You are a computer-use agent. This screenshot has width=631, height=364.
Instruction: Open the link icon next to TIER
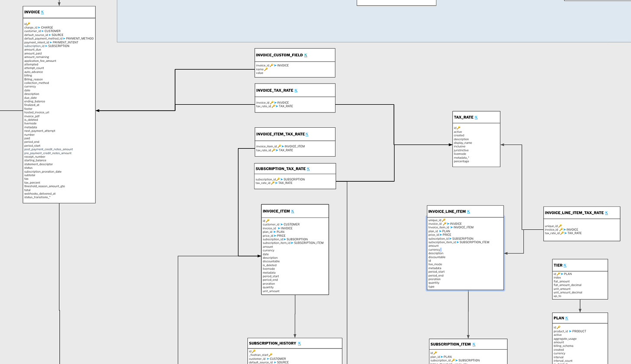click(565, 266)
